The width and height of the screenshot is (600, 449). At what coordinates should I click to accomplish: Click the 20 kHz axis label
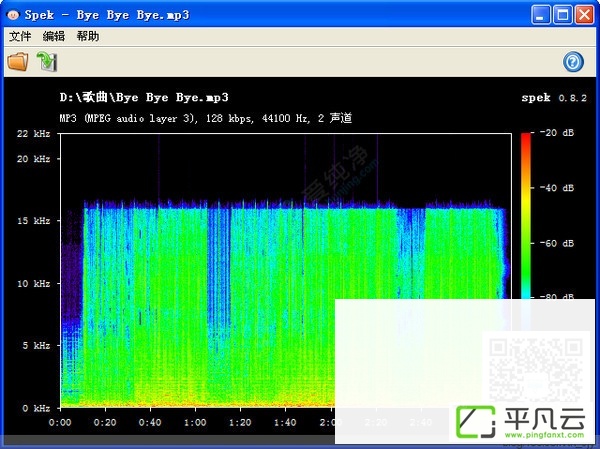point(33,158)
